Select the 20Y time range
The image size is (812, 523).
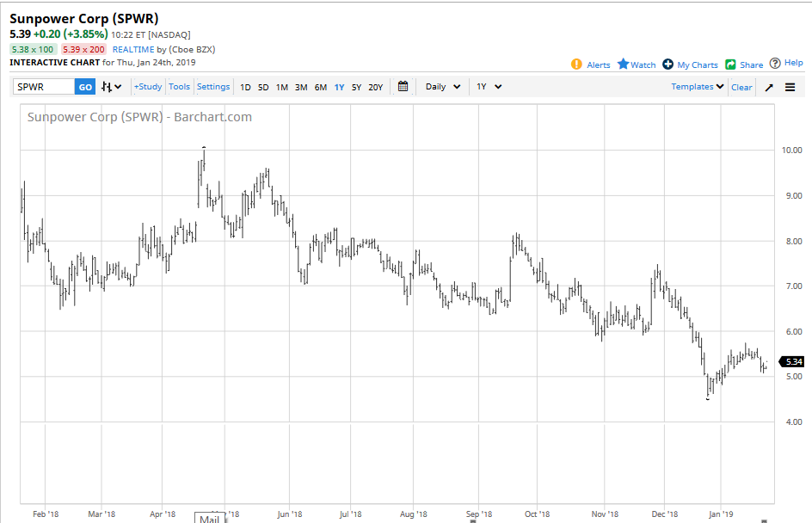click(375, 87)
